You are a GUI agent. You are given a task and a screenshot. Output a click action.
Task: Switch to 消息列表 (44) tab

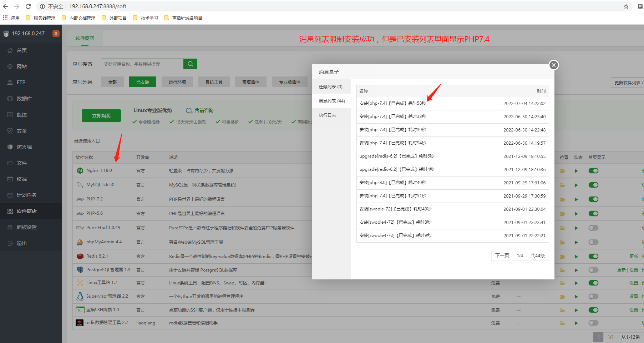(331, 101)
